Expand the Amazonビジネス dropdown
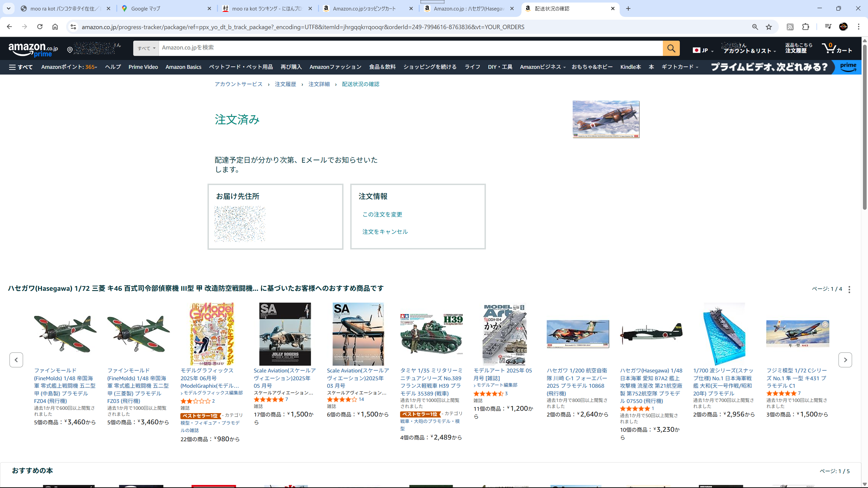The width and height of the screenshot is (868, 488). [542, 67]
